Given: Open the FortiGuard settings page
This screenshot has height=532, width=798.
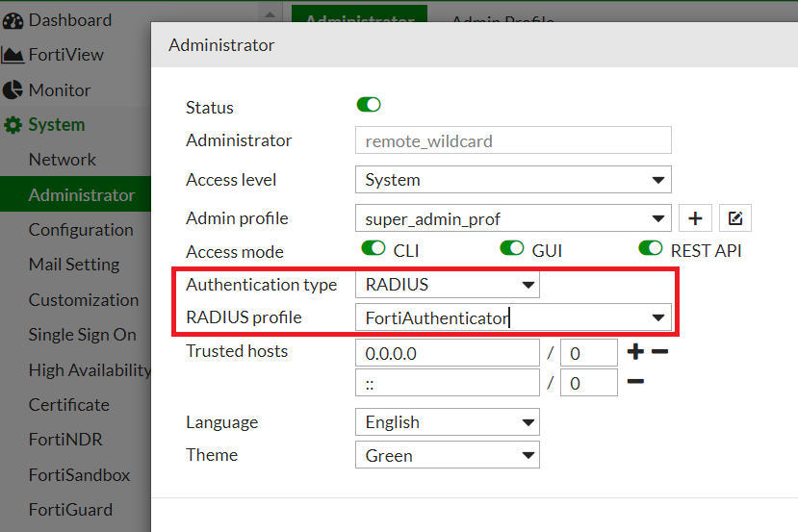Looking at the screenshot, I should click(70, 510).
